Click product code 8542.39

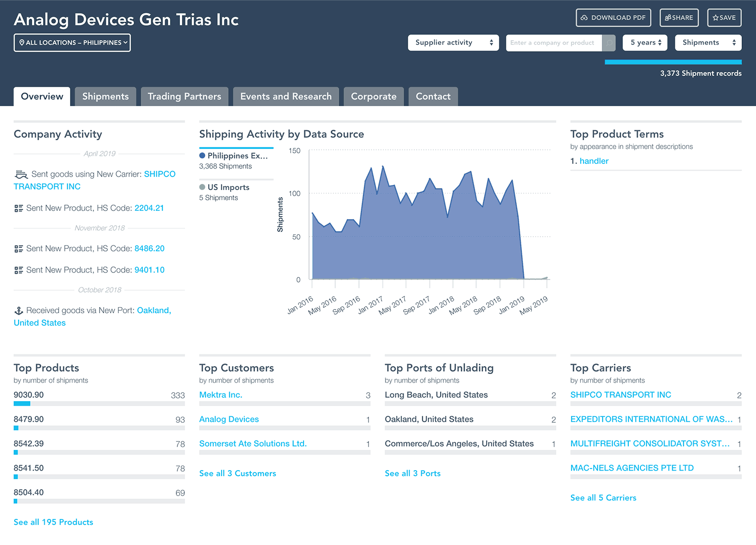point(29,444)
